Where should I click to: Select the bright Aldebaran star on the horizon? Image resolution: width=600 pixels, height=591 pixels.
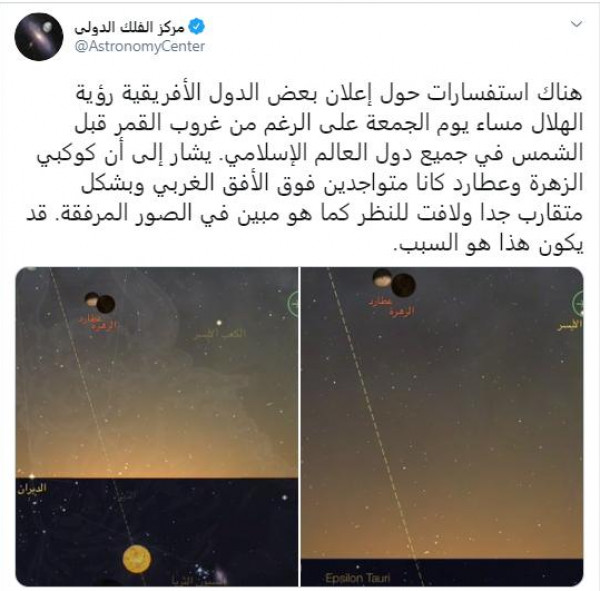click(x=32, y=476)
